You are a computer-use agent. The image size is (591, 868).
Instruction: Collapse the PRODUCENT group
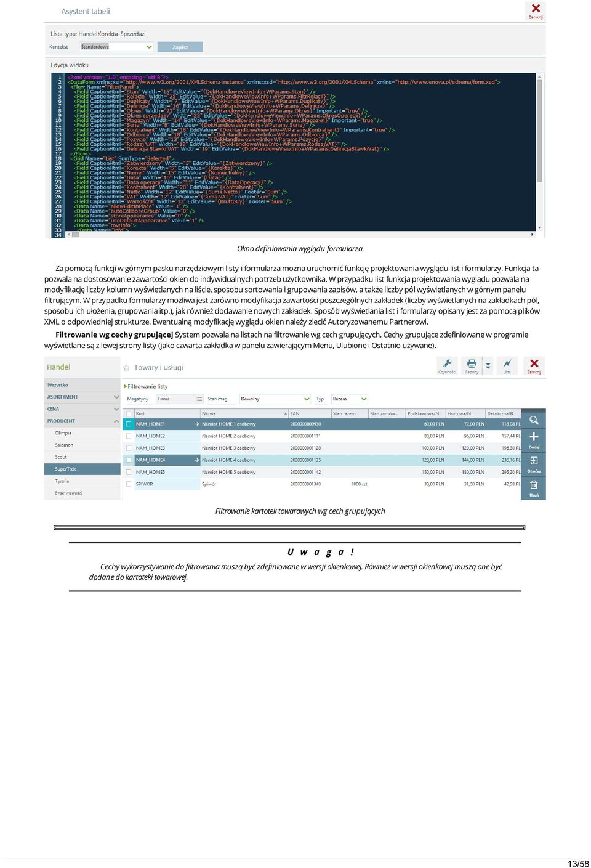click(82, 421)
